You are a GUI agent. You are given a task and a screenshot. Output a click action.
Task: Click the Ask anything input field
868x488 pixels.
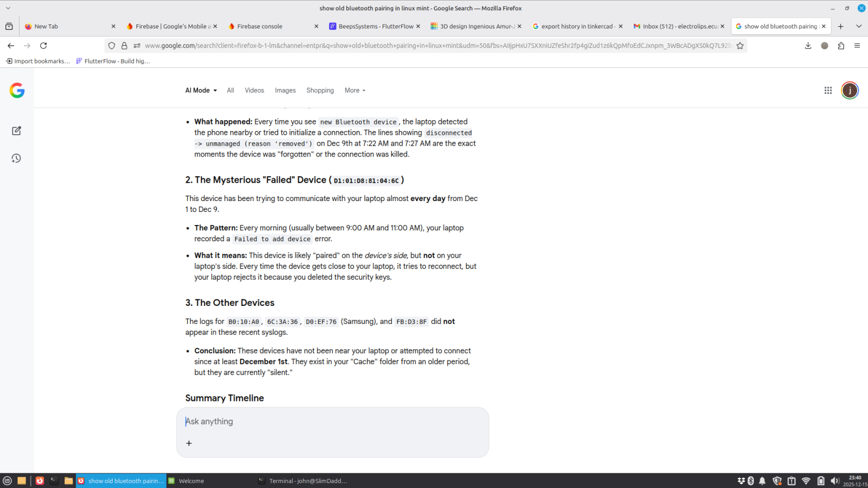(x=332, y=422)
